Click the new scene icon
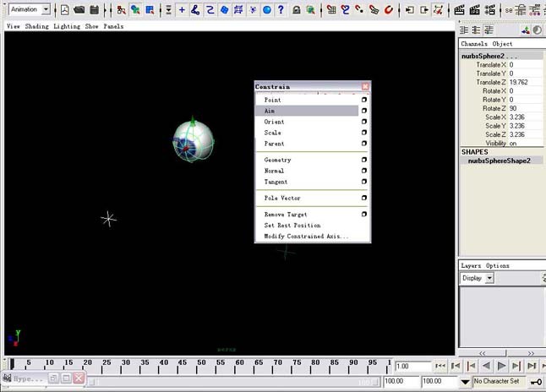546x392 pixels. tap(65, 10)
